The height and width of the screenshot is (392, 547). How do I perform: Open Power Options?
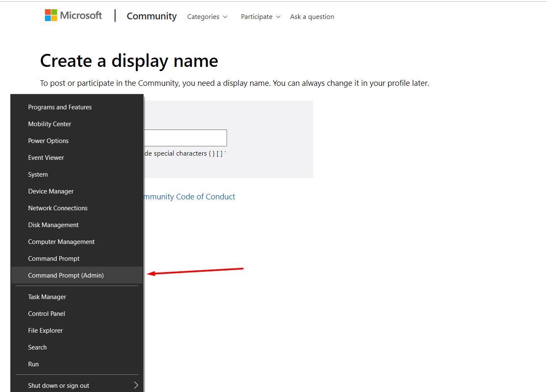click(48, 140)
